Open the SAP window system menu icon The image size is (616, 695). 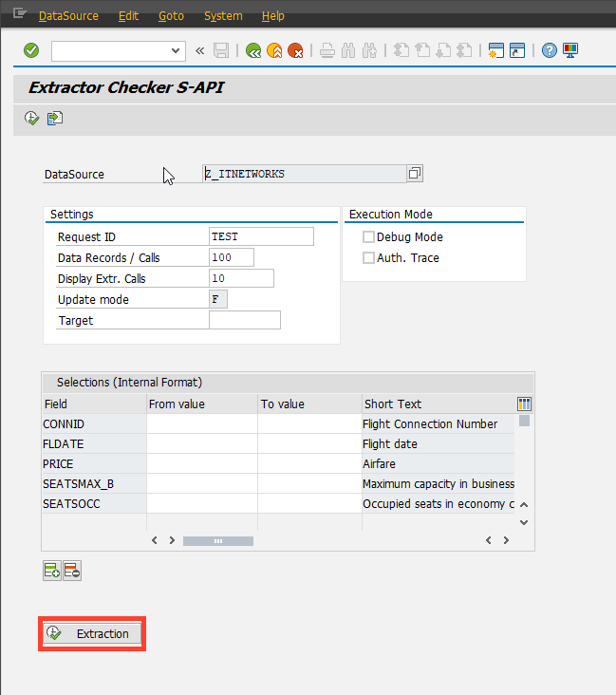[20, 13]
